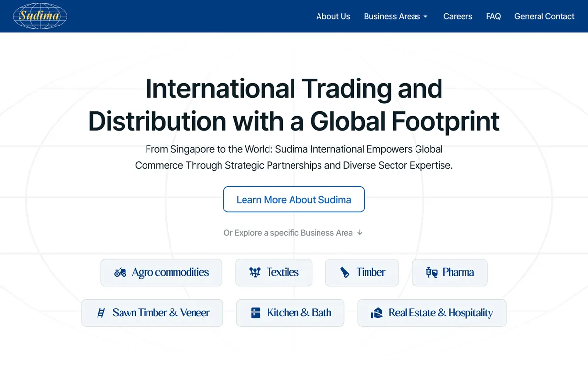The height and width of the screenshot is (368, 588).
Task: Choose the Timber business area
Action: tap(362, 272)
